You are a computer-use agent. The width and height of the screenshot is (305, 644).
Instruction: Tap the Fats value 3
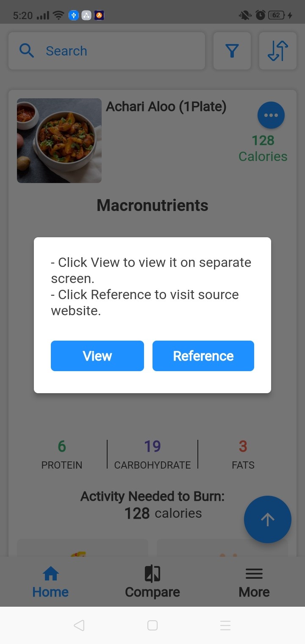pos(243,446)
